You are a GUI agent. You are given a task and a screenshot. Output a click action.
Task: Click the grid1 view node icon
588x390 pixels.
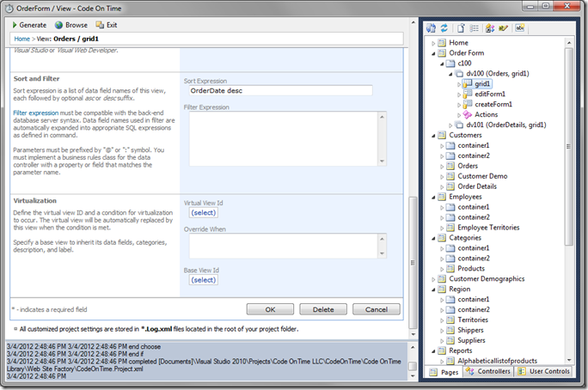click(468, 84)
